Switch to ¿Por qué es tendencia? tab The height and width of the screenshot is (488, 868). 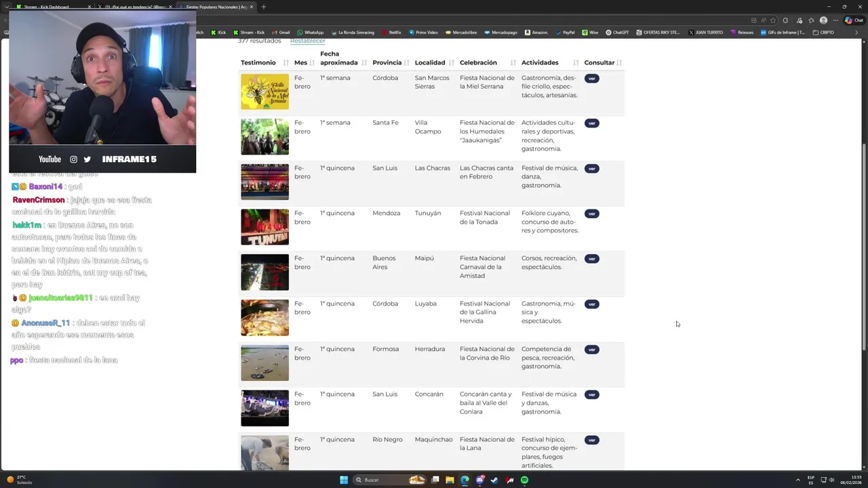(134, 7)
